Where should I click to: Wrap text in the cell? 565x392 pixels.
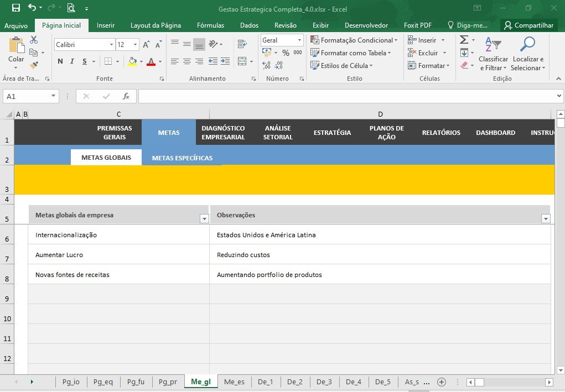(x=242, y=44)
